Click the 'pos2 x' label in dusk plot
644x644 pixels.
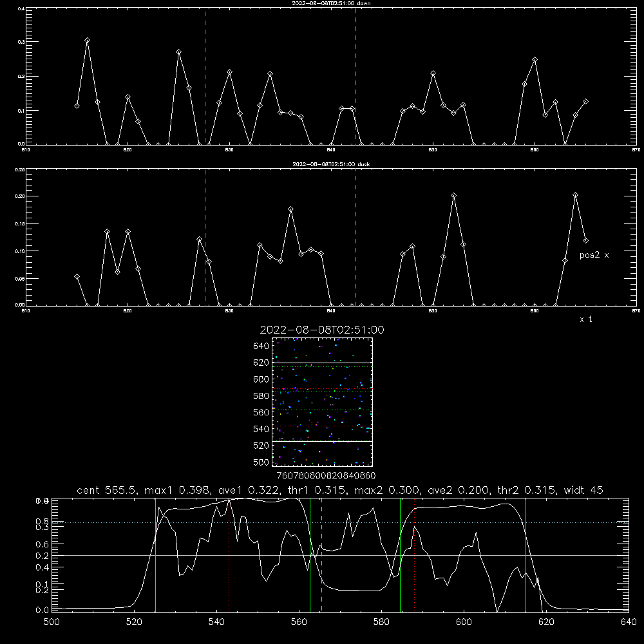(594, 255)
